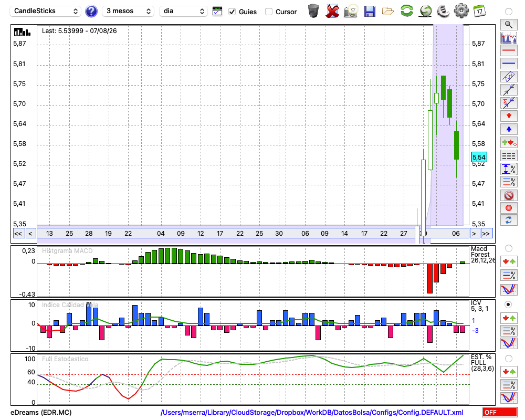Click the red prohibition sign icon
The width and height of the screenshot is (525, 420).
509,195
